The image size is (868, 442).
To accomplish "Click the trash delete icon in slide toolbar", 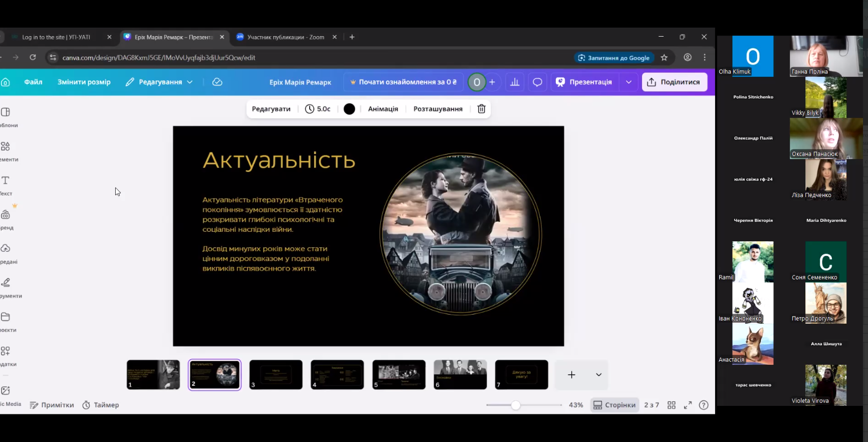I will click(481, 109).
